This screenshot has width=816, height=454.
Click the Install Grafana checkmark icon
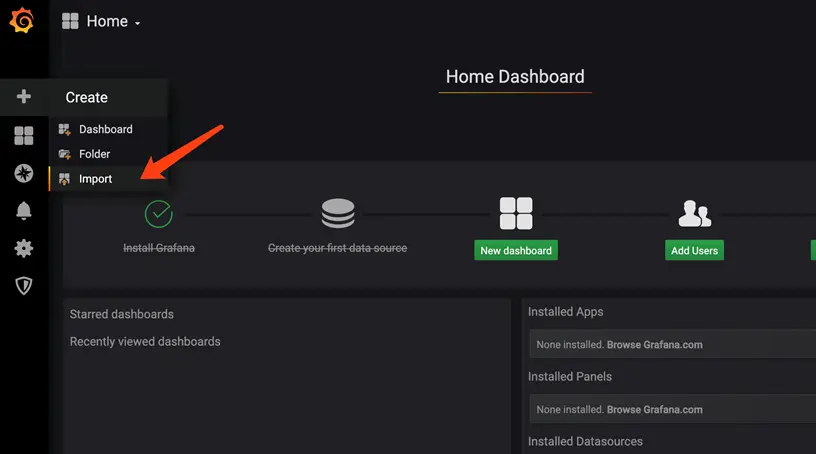click(159, 214)
